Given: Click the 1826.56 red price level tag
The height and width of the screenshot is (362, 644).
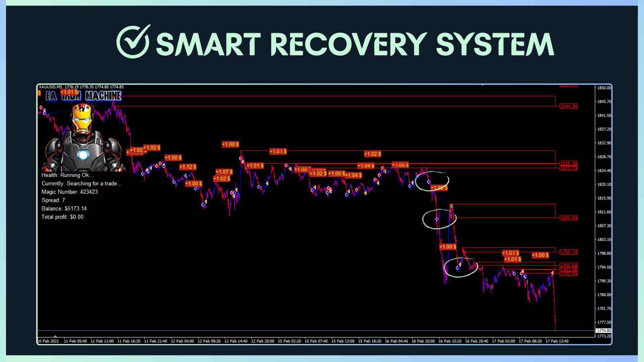Looking at the screenshot, I should pyautogui.click(x=568, y=164).
